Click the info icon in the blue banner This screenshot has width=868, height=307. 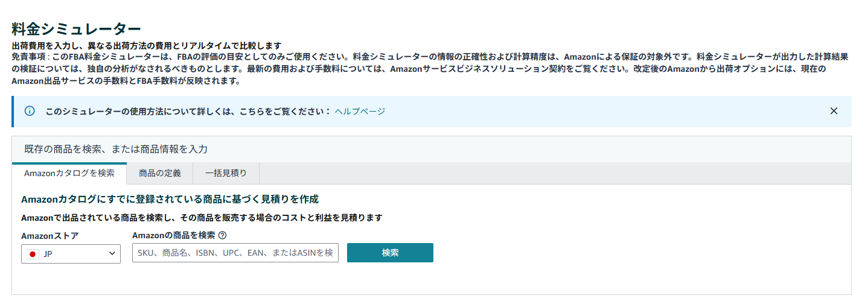click(30, 111)
